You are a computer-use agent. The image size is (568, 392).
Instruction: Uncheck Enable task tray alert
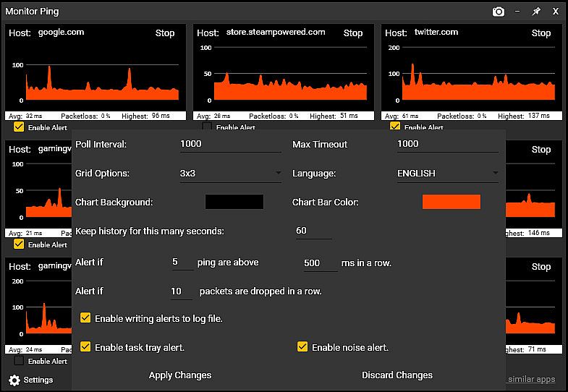pyautogui.click(x=85, y=347)
